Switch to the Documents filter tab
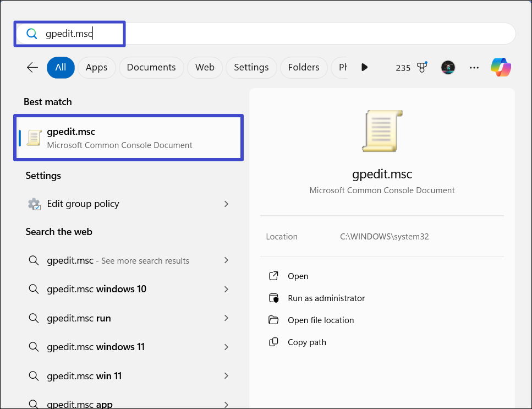The height and width of the screenshot is (409, 532). coord(151,67)
